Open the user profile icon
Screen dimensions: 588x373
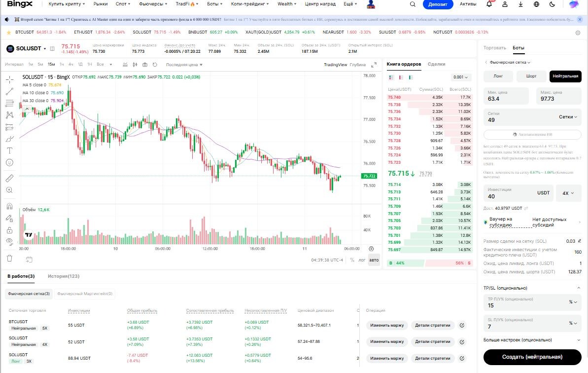click(505, 4)
